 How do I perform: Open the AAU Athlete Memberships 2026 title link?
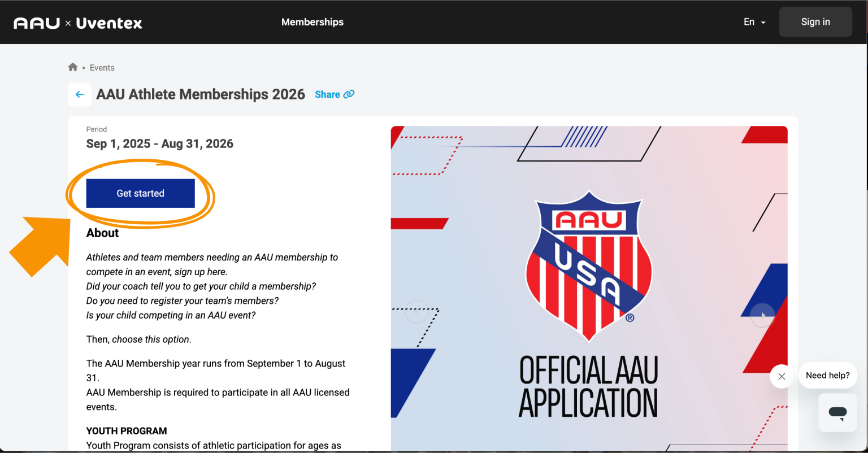200,94
